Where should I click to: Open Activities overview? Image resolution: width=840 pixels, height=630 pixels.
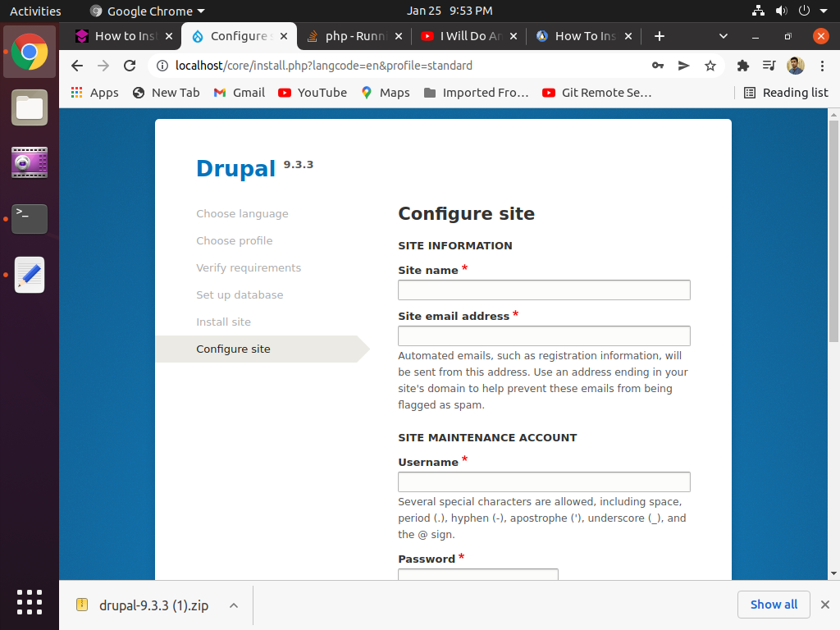pos(35,11)
